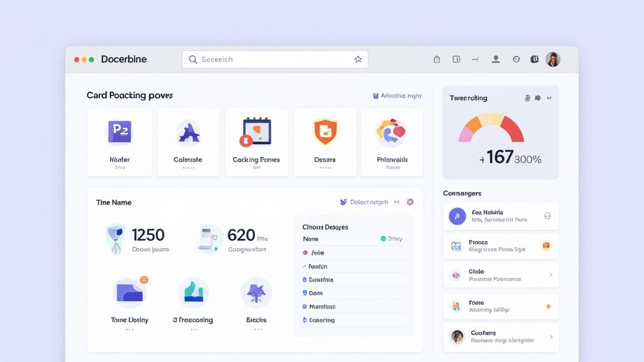The width and height of the screenshot is (644, 362).
Task: Select the Marathon row in list
Action: (x=322, y=307)
